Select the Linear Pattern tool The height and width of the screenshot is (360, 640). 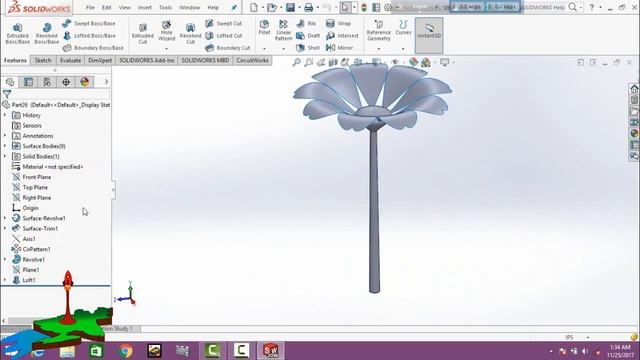[283, 31]
